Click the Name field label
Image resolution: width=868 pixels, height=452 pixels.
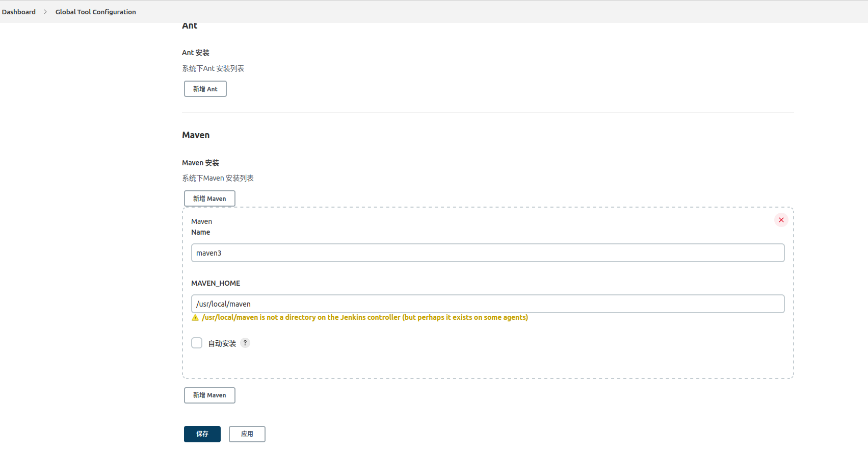201,232
